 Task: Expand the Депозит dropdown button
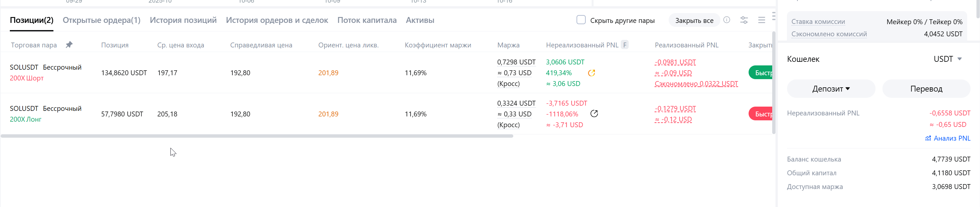(x=831, y=89)
